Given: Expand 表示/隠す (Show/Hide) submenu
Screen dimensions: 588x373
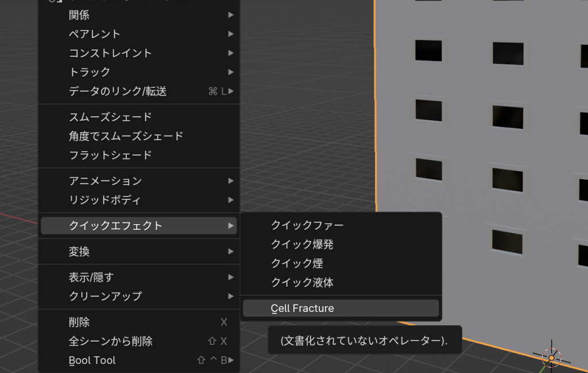Looking at the screenshot, I should [138, 277].
